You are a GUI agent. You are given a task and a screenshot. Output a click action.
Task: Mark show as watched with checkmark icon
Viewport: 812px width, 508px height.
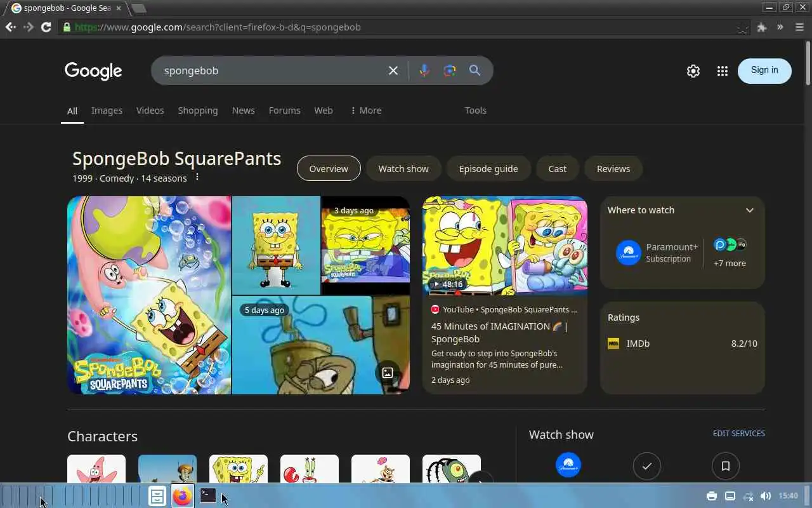point(647,466)
